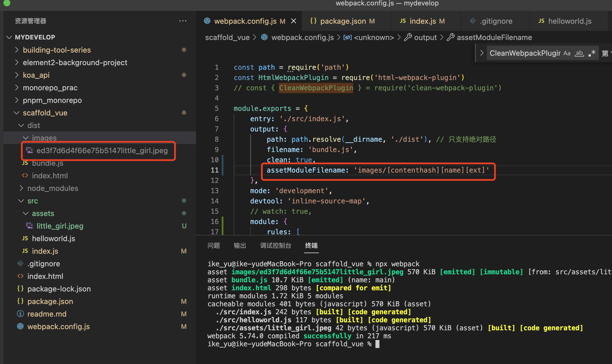The height and width of the screenshot is (364, 612).
Task: Expand the find widget replace chevron
Action: (482, 53)
